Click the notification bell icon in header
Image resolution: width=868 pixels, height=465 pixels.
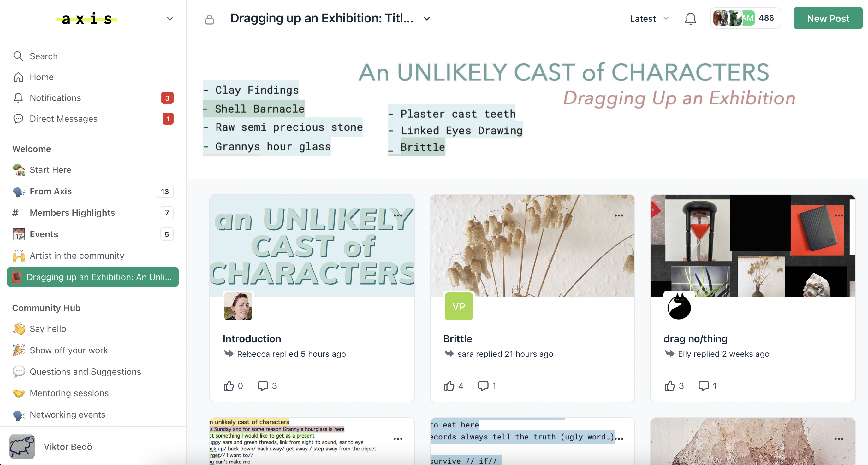(690, 19)
